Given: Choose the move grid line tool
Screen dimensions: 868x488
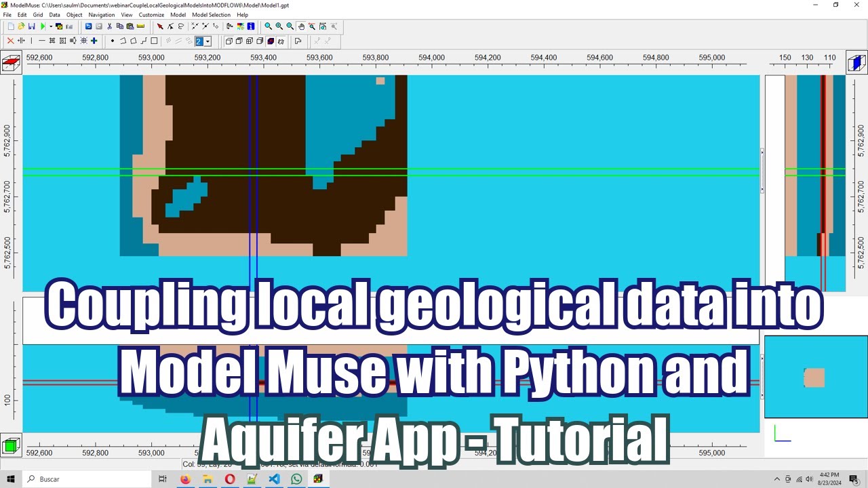Looking at the screenshot, I should point(21,41).
